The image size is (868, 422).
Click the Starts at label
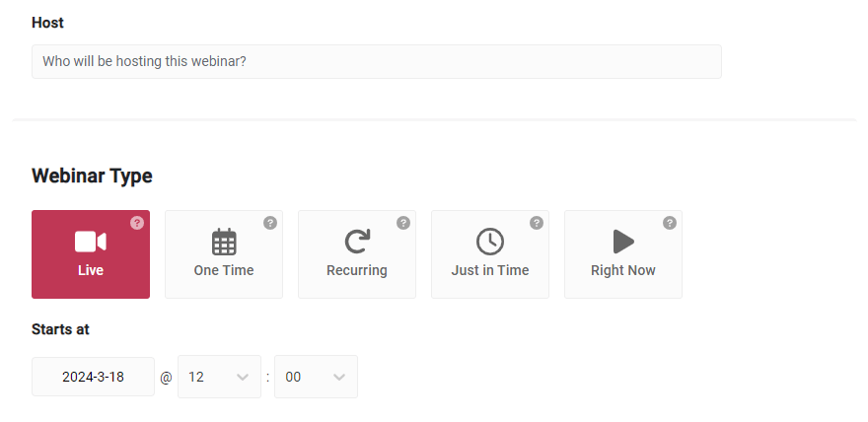pyautogui.click(x=60, y=329)
